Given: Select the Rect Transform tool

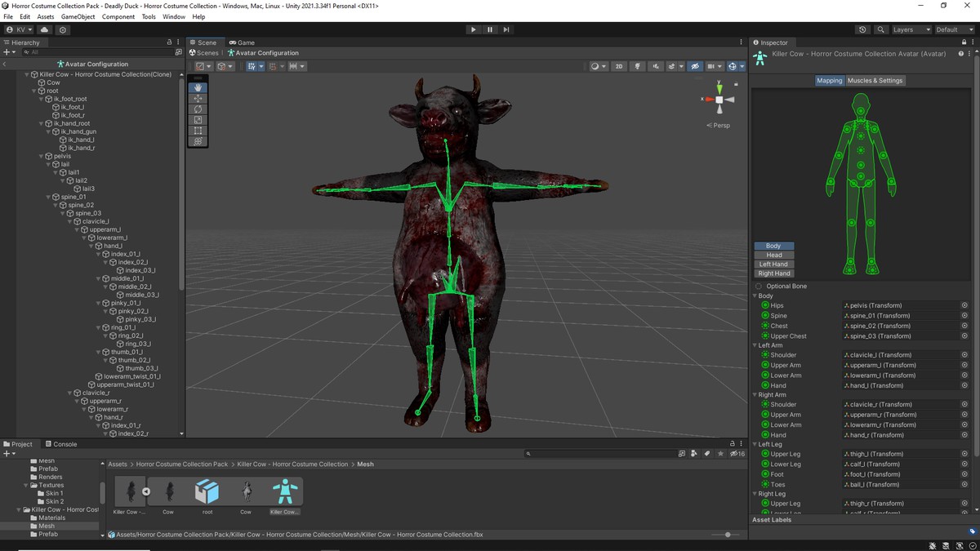Looking at the screenshot, I should [197, 131].
